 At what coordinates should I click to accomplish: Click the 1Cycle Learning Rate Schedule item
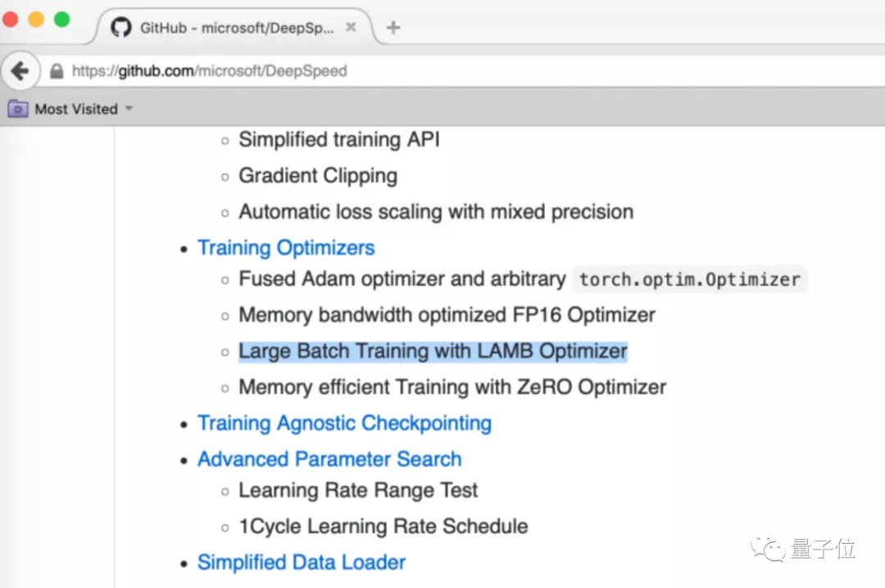(383, 526)
